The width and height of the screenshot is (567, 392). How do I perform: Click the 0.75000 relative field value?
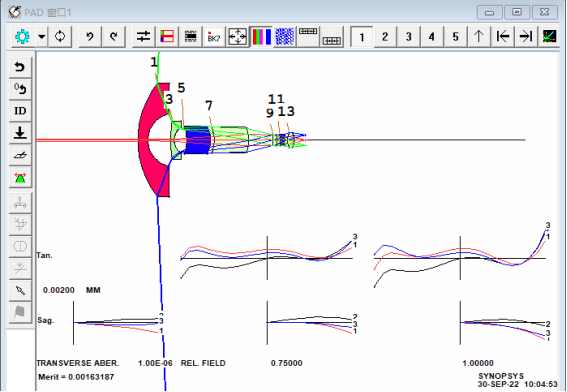coord(286,363)
